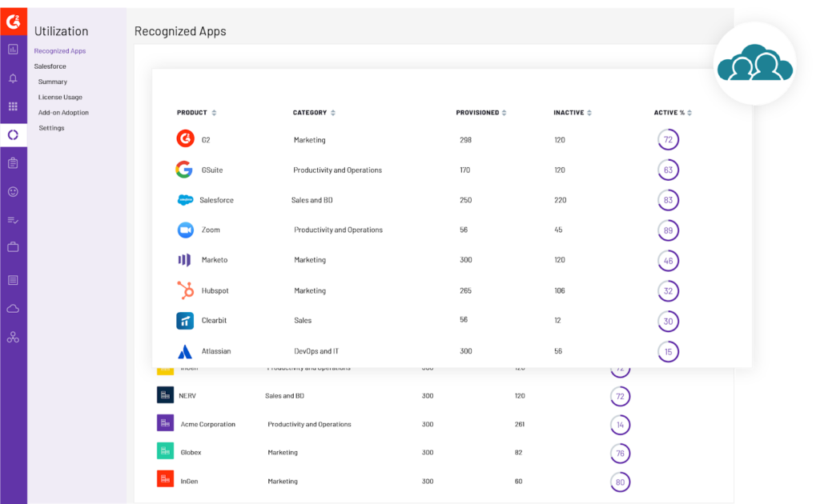Open License Usage under Salesforce
The image size is (820, 504).
pyautogui.click(x=60, y=97)
